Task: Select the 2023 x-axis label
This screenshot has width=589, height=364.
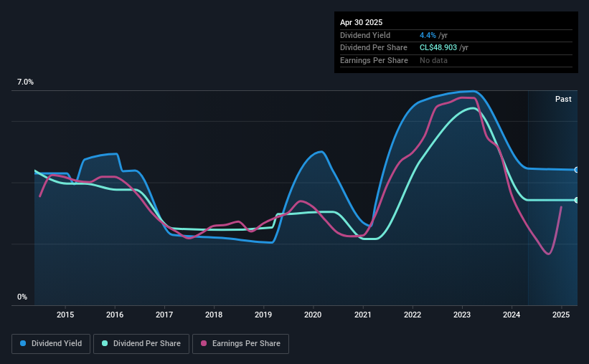Action: 462,315
